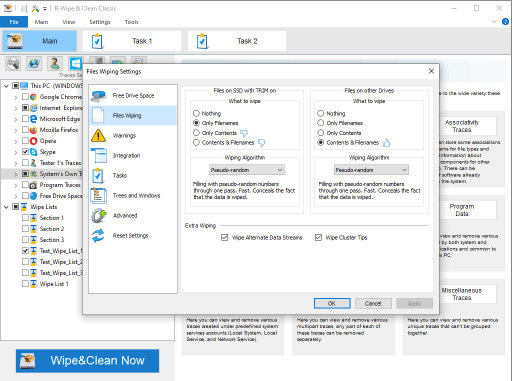Toggle Wipe Alternate Data Streams checkbox
Screen dimensions: 512x381
(x=224, y=237)
